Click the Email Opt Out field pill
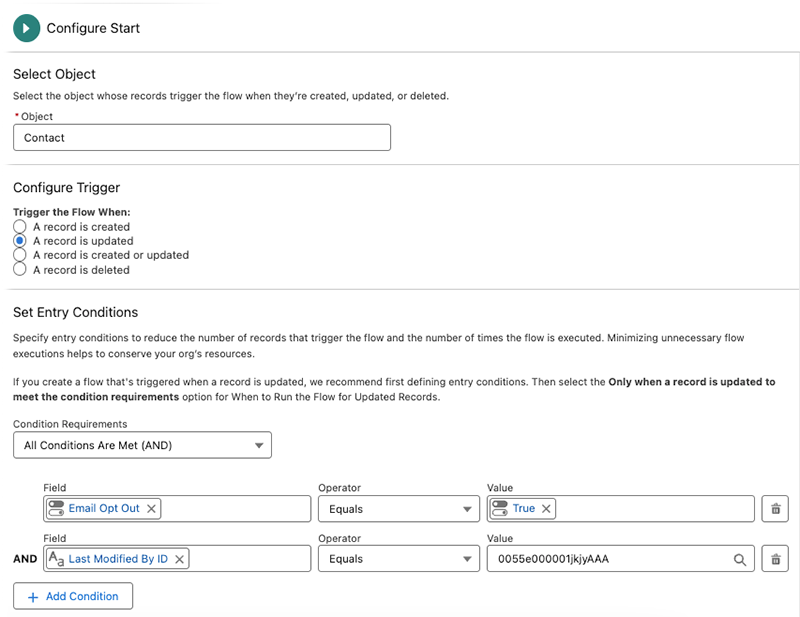 pos(103,509)
